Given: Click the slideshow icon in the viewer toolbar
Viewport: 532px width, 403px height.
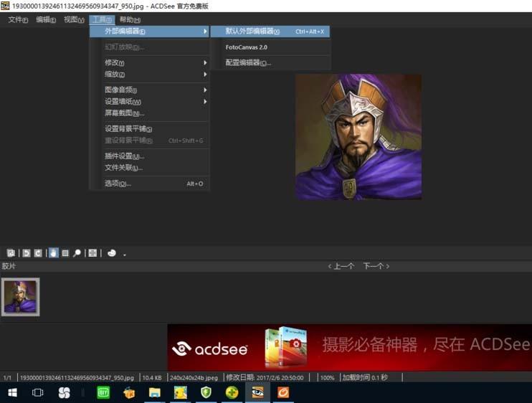Looking at the screenshot, I should pyautogui.click(x=11, y=253).
